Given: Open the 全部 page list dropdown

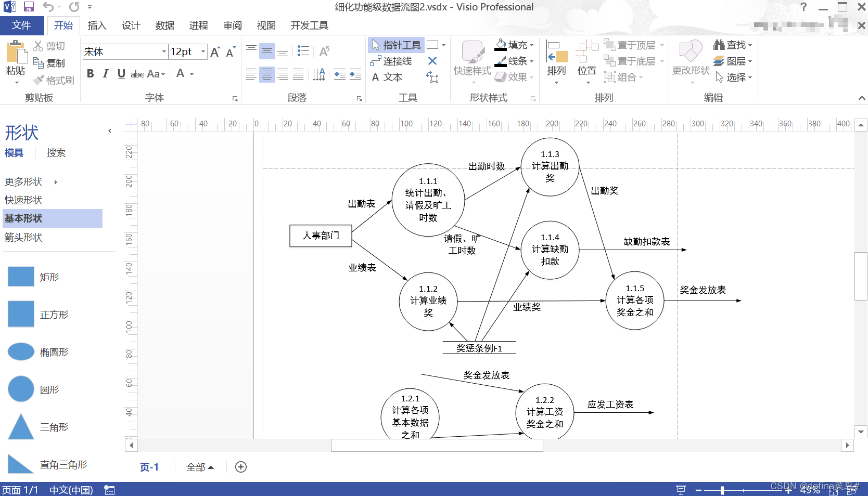Looking at the screenshot, I should point(199,467).
